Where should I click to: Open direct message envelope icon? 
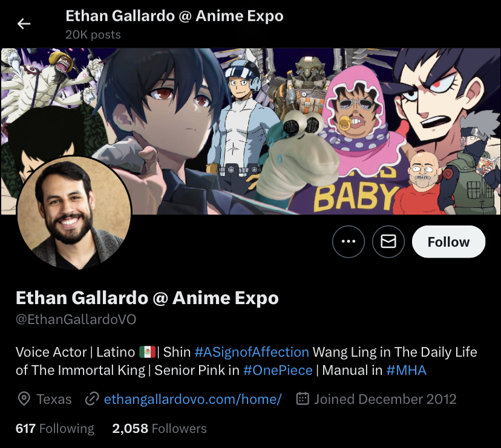click(x=388, y=241)
